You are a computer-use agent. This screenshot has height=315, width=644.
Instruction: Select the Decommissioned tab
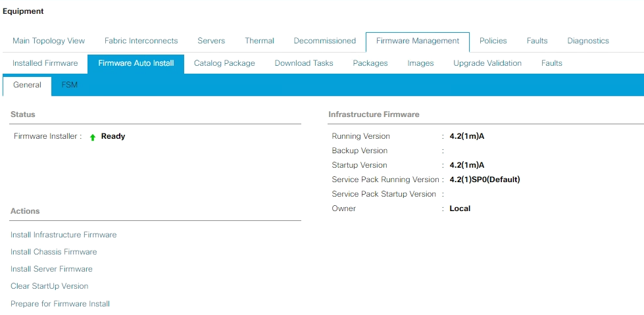click(x=325, y=41)
